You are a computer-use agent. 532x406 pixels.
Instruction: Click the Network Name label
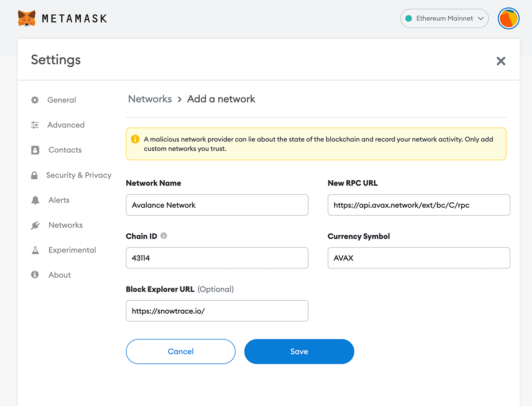point(153,183)
